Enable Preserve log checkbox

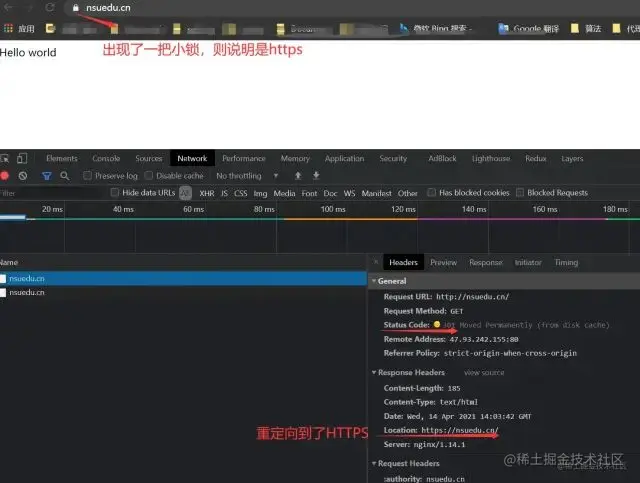87,176
